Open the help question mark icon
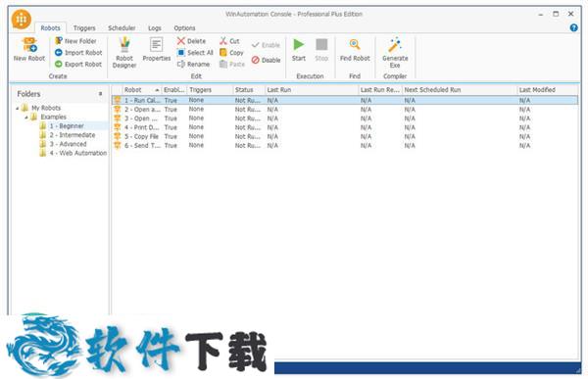 click(573, 27)
